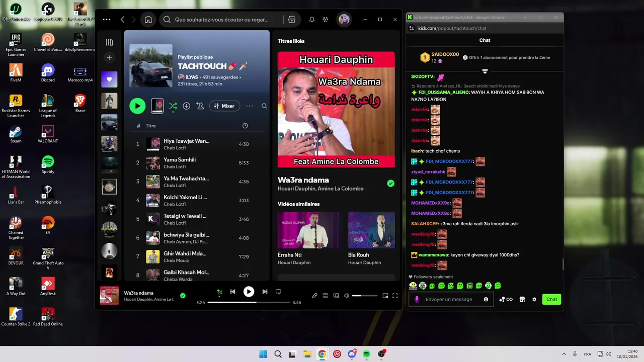The image size is (644, 362).
Task: Open Houari Dauphin video artwork
Action: click(336, 110)
